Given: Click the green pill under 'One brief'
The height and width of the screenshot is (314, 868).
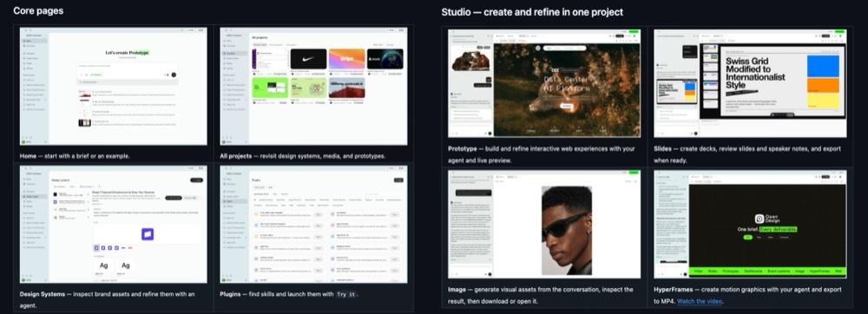Looking at the screenshot, I should [747, 237].
